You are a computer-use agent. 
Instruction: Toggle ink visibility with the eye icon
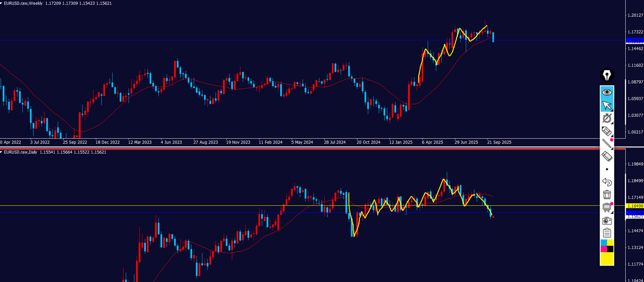point(607,92)
